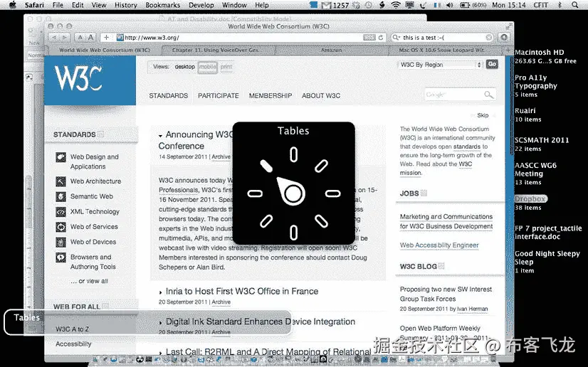Viewport: 588px width, 367px height.
Task: Open the Apple menu icon
Action: click(x=13, y=5)
